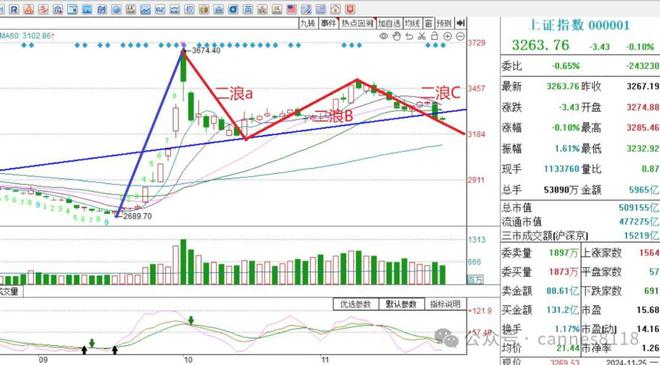
Task: Click the US flag icon in toolbar
Action: (x=292, y=9)
